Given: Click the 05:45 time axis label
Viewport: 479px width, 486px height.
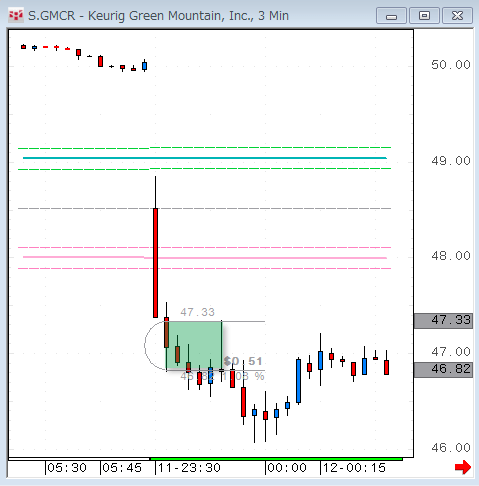Looking at the screenshot, I should (122, 468).
